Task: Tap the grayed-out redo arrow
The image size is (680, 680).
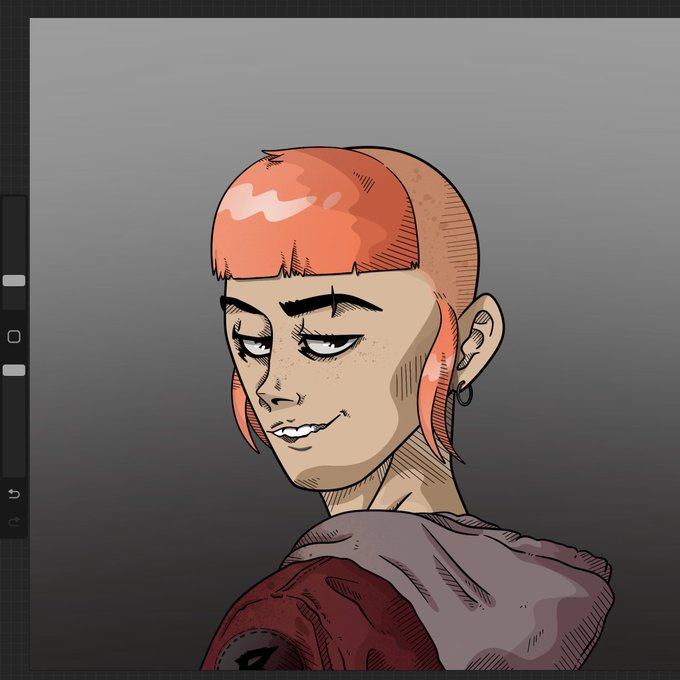Action: (x=14, y=521)
